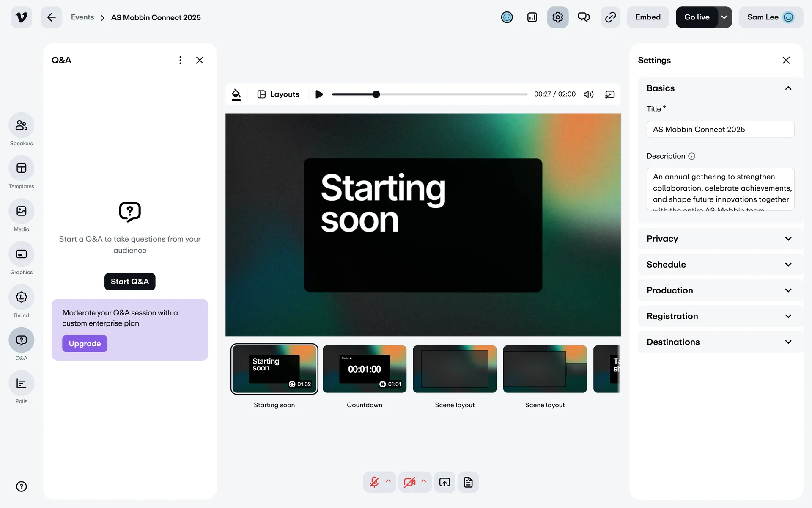
Task: Click the fill color bucket icon
Action: click(236, 94)
